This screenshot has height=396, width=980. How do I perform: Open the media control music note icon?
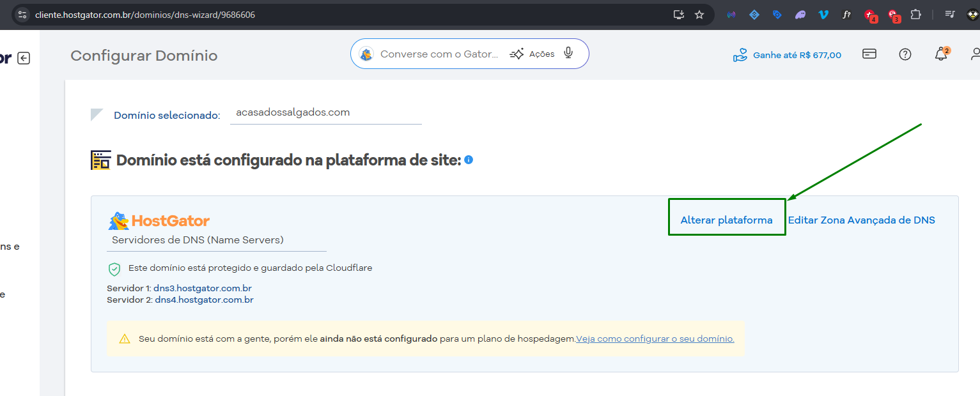coord(950,14)
